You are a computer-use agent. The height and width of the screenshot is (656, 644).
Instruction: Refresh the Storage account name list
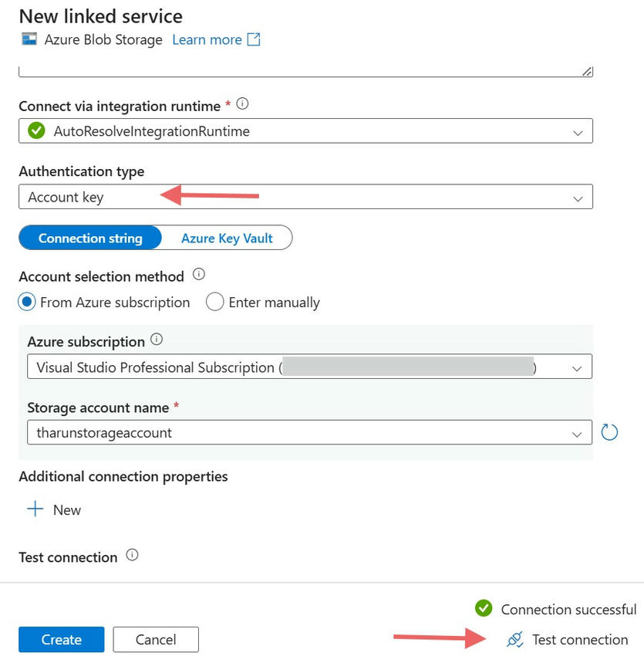pyautogui.click(x=609, y=431)
